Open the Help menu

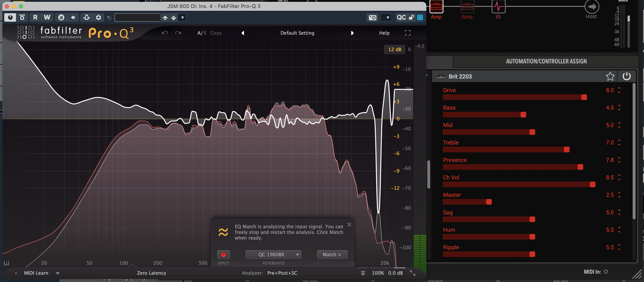[384, 33]
